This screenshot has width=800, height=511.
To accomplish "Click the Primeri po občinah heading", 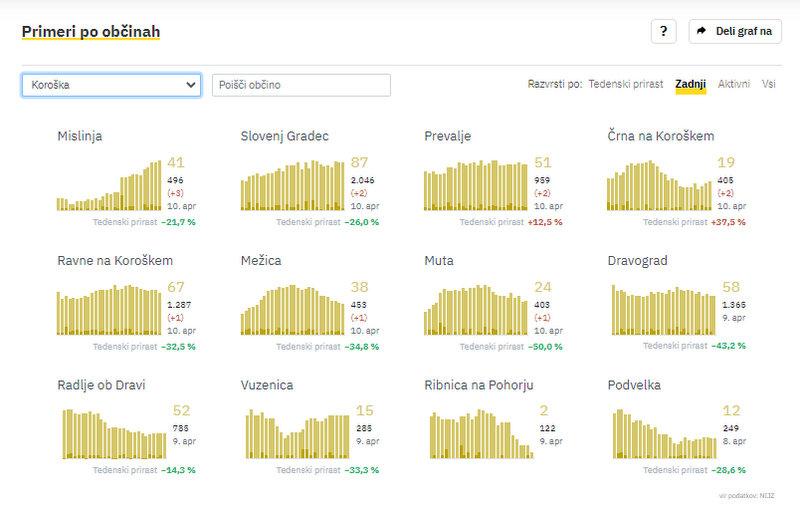I will (x=91, y=32).
